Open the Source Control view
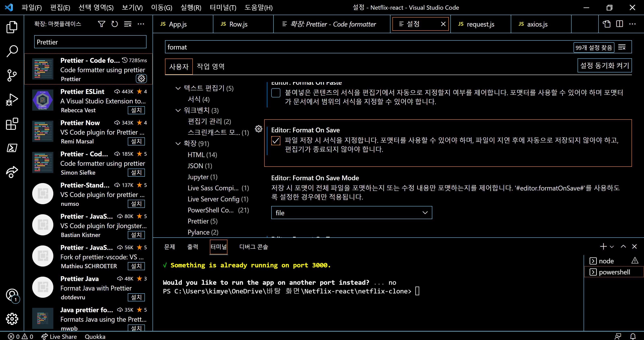This screenshot has width=644, height=340. (x=12, y=75)
